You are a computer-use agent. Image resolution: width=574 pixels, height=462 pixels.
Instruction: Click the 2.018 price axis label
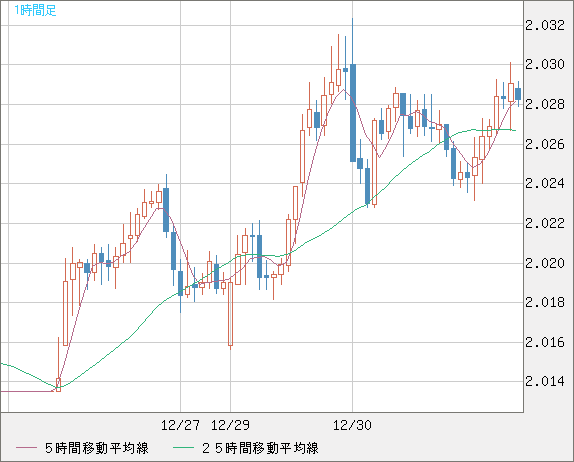pos(545,302)
